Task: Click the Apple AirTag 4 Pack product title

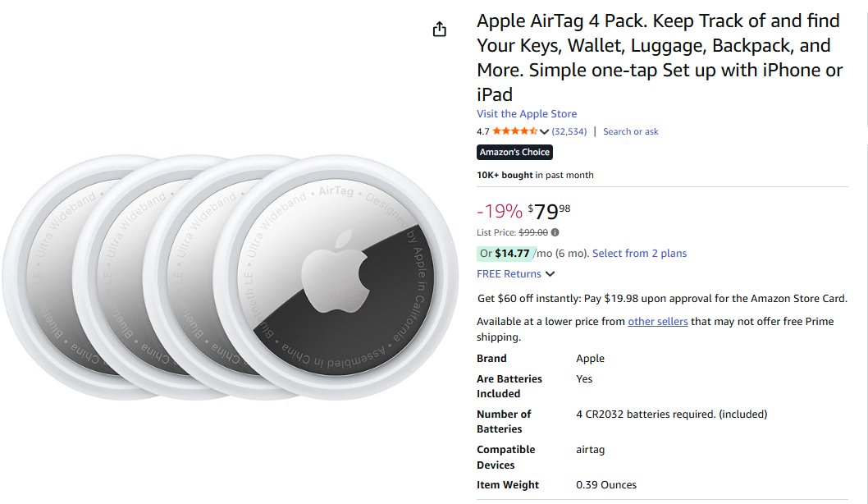Action: (x=660, y=57)
